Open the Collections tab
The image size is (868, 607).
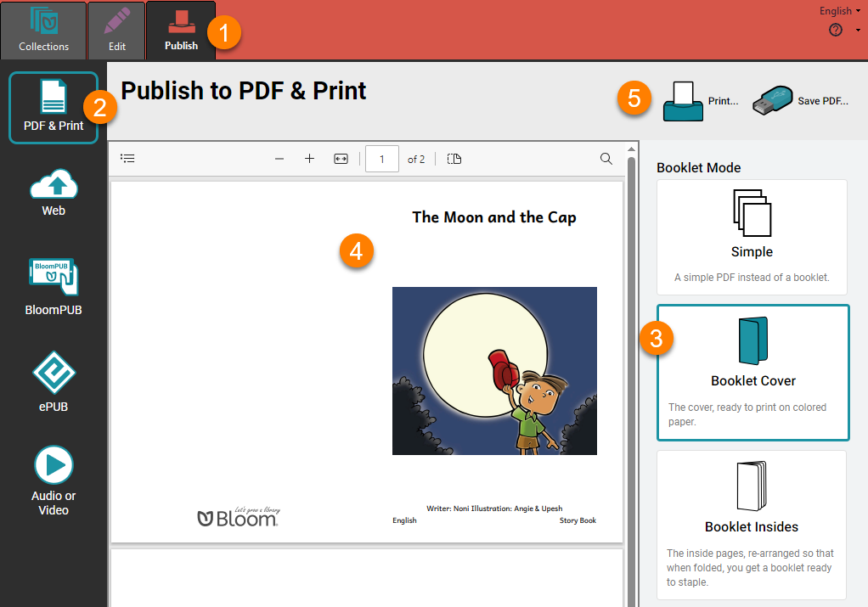43,31
